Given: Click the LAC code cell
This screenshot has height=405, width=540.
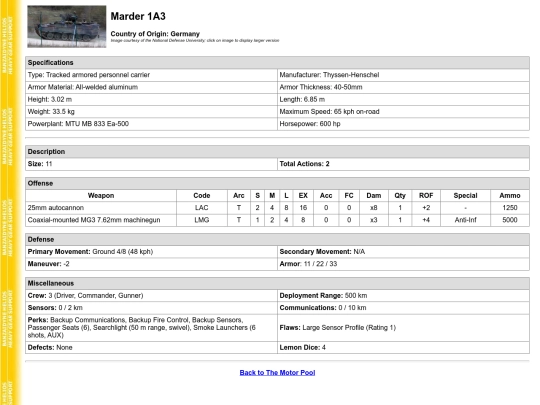Looking at the screenshot, I should [x=202, y=208].
